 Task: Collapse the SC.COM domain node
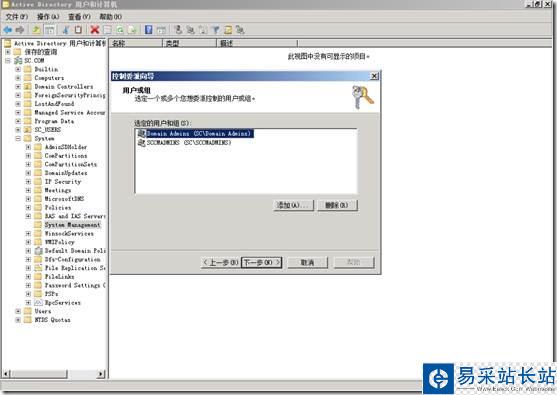click(x=7, y=61)
